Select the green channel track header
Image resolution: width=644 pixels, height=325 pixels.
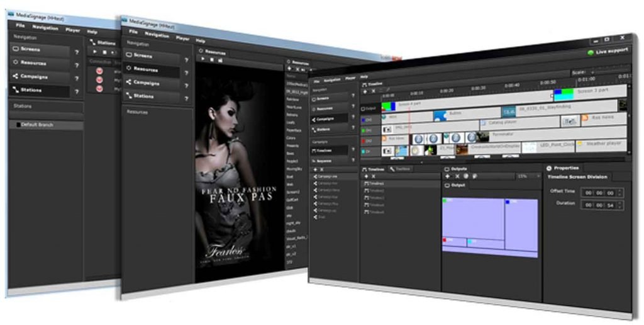[x=370, y=130]
